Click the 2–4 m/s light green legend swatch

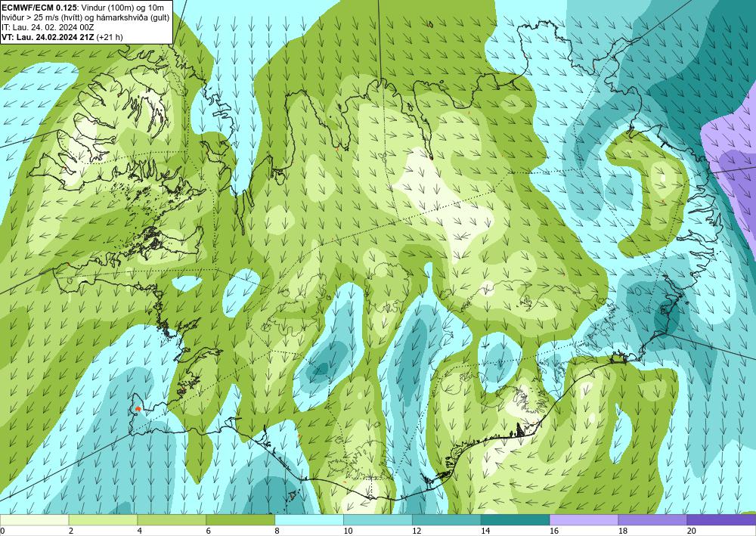tap(103, 519)
